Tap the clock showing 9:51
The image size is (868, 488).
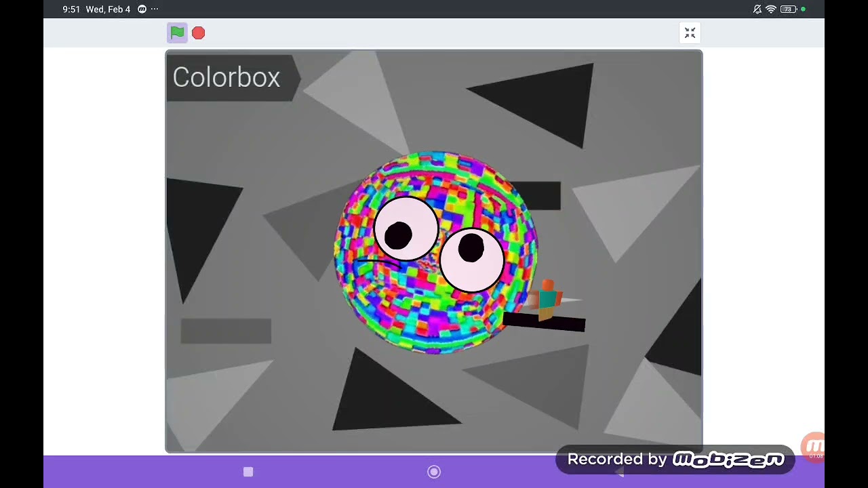[x=71, y=9]
